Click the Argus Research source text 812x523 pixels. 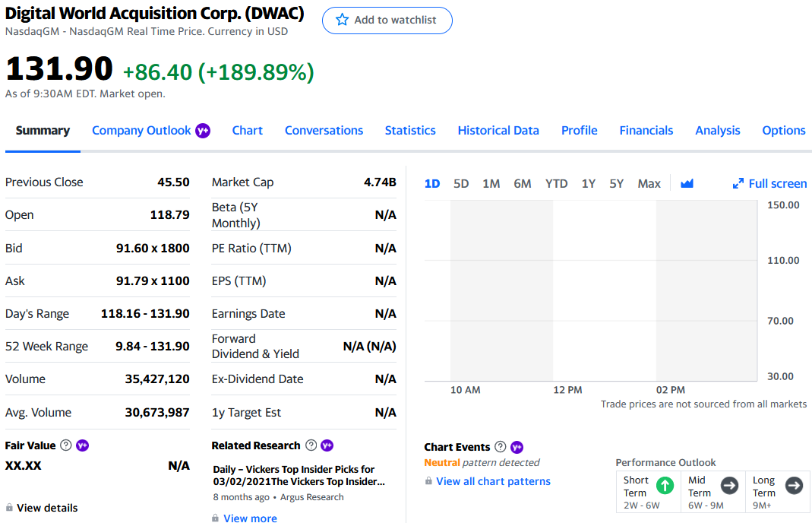(x=311, y=497)
